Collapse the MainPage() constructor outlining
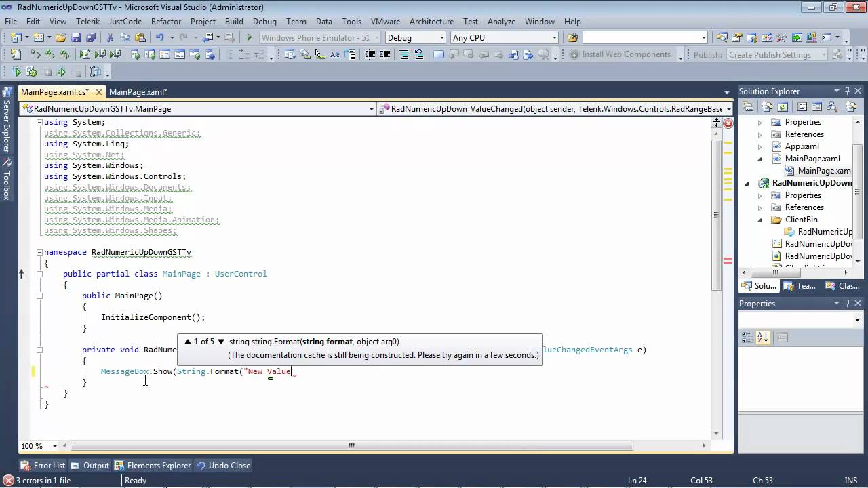The width and height of the screenshot is (868, 488). (x=39, y=296)
